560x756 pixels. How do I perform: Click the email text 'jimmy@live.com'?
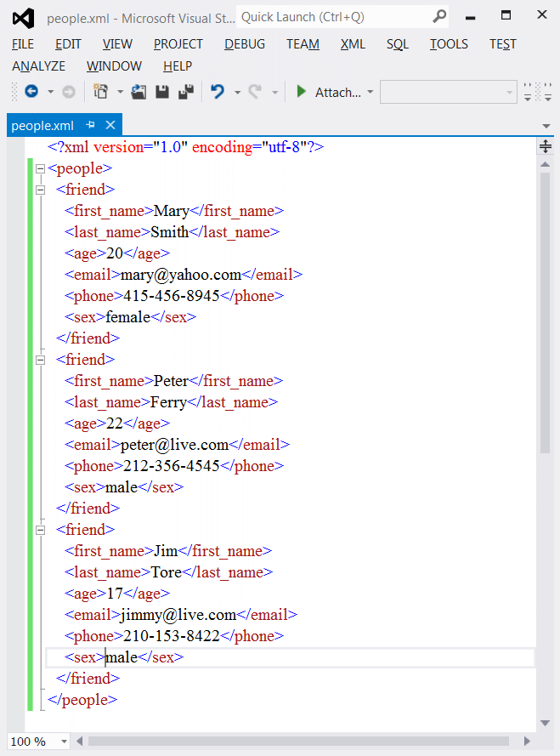pyautogui.click(x=178, y=615)
